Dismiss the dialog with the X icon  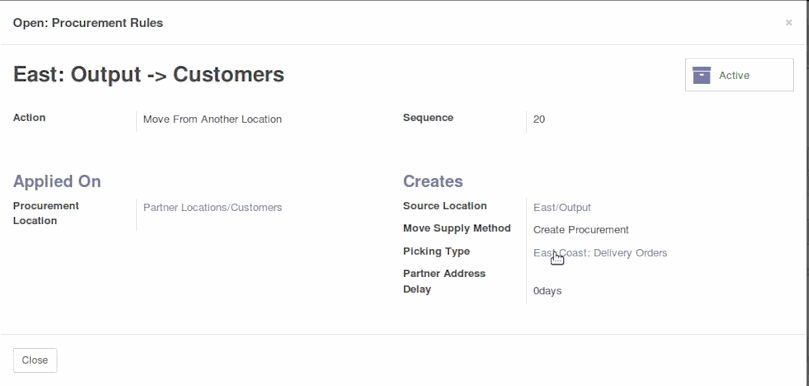click(788, 23)
